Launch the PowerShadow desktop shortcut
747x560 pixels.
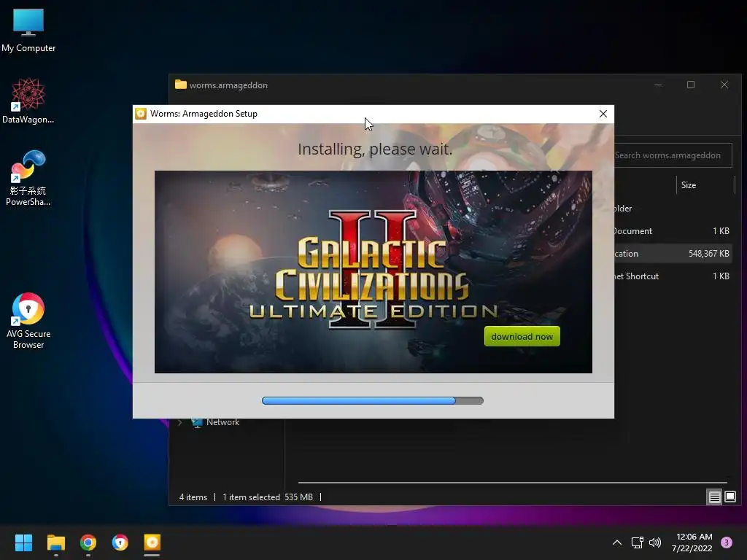(28, 178)
